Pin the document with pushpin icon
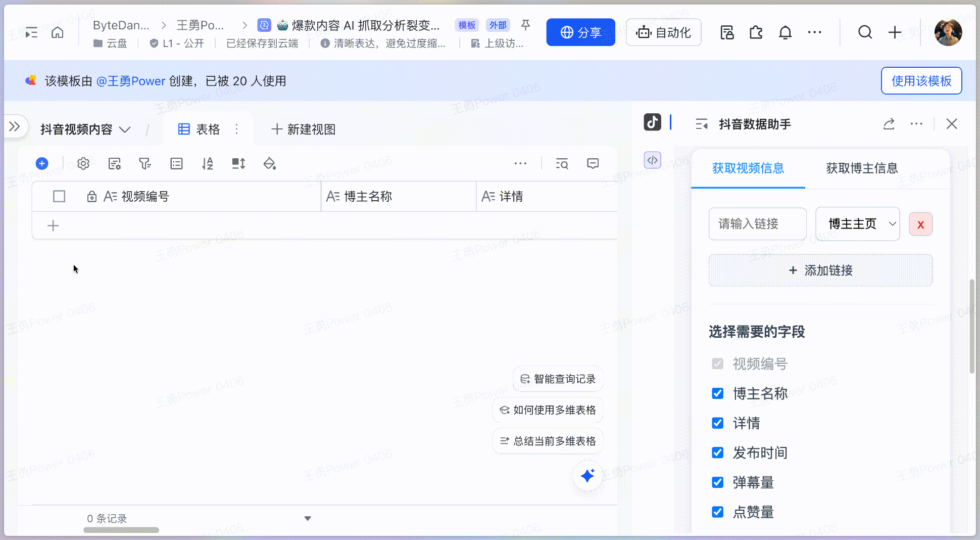 525,25
